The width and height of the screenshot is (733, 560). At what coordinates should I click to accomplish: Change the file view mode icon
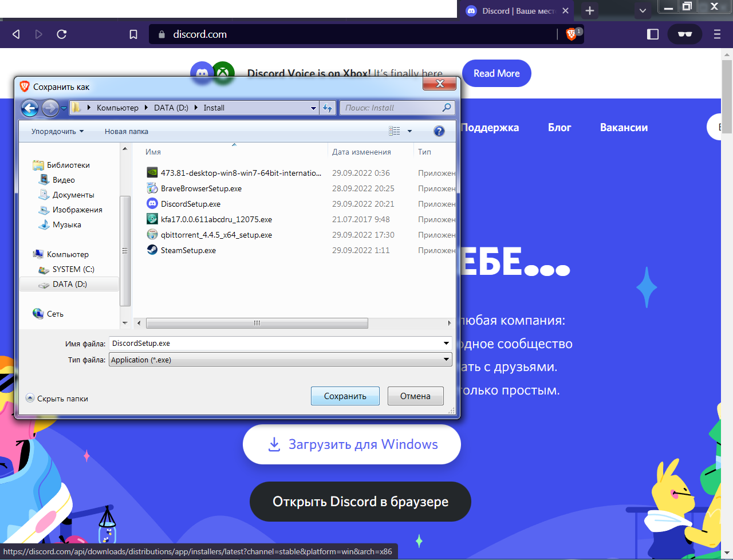395,131
